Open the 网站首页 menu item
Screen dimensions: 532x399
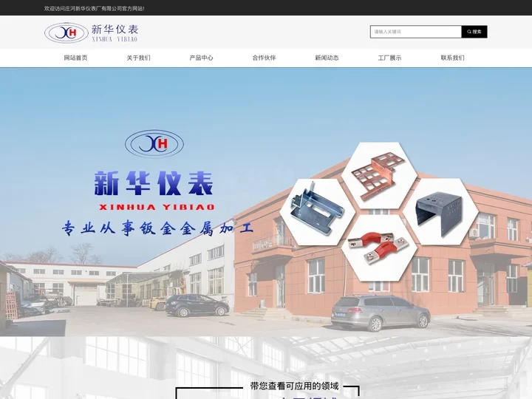75,58
